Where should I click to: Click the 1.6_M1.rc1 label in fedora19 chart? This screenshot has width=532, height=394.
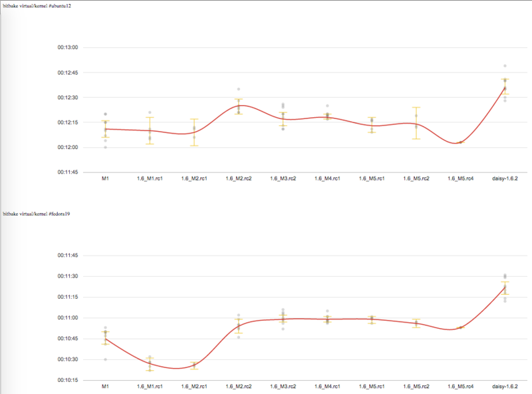click(x=150, y=386)
